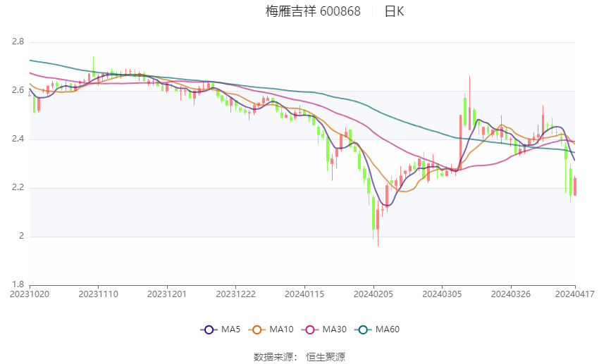Click the 数据来源 恒生聚源 source text

coord(299,357)
